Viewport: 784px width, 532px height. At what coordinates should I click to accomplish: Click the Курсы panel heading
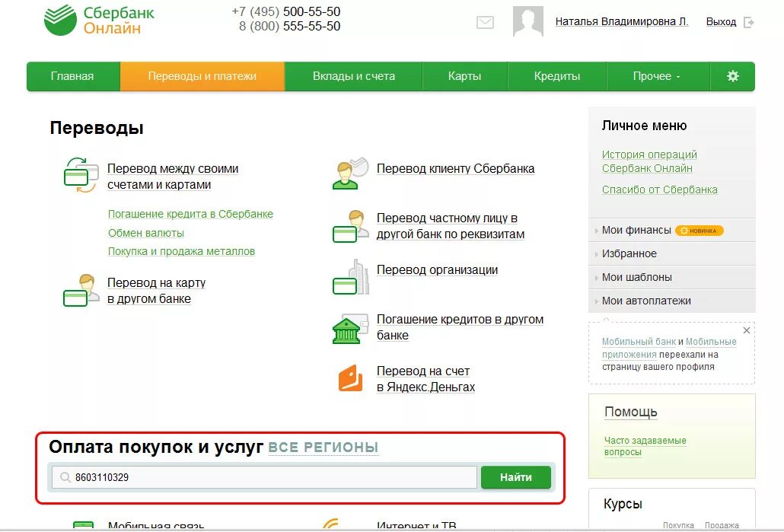click(623, 504)
